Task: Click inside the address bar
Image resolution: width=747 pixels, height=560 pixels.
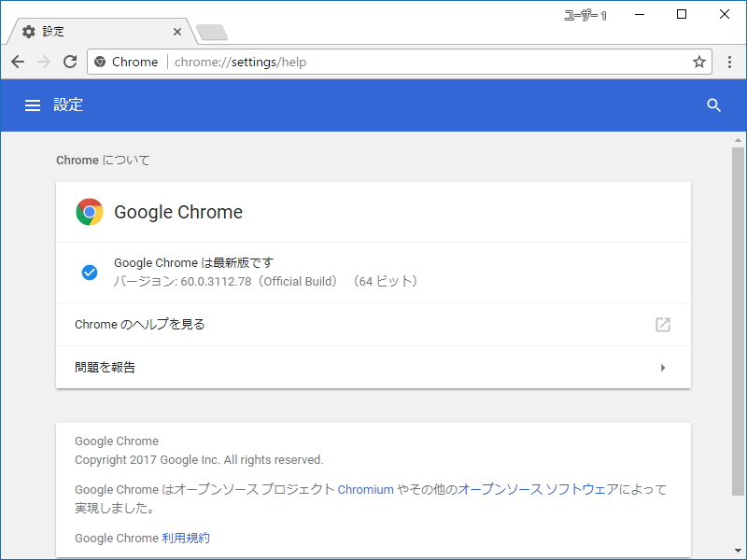Action: coord(373,62)
